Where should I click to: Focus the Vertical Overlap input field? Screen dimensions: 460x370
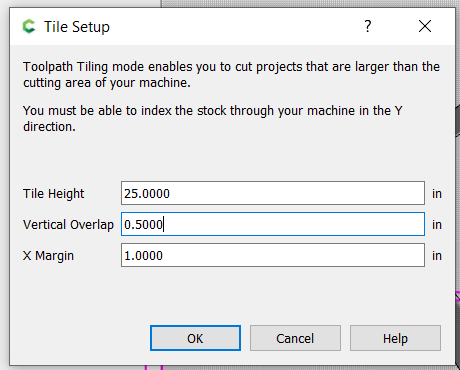click(273, 224)
